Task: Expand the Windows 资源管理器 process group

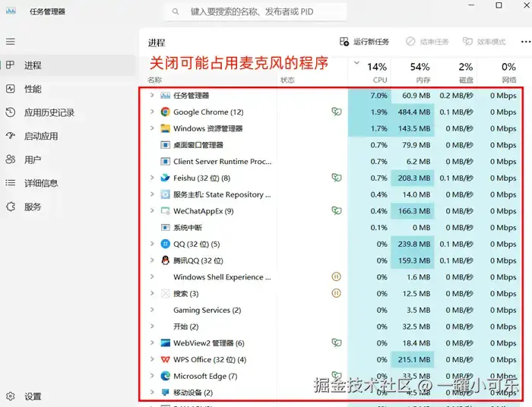Action: click(152, 128)
